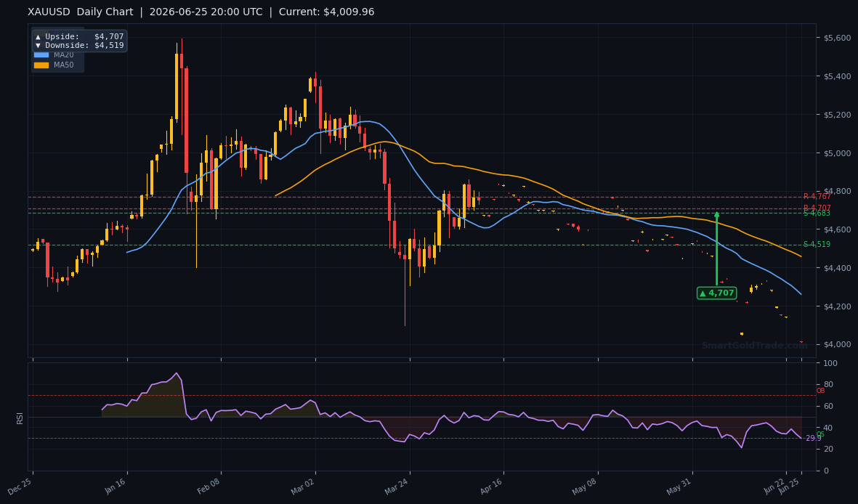Select the S 4,519 support label
Viewport: 858px width, 504px height.
817,245
